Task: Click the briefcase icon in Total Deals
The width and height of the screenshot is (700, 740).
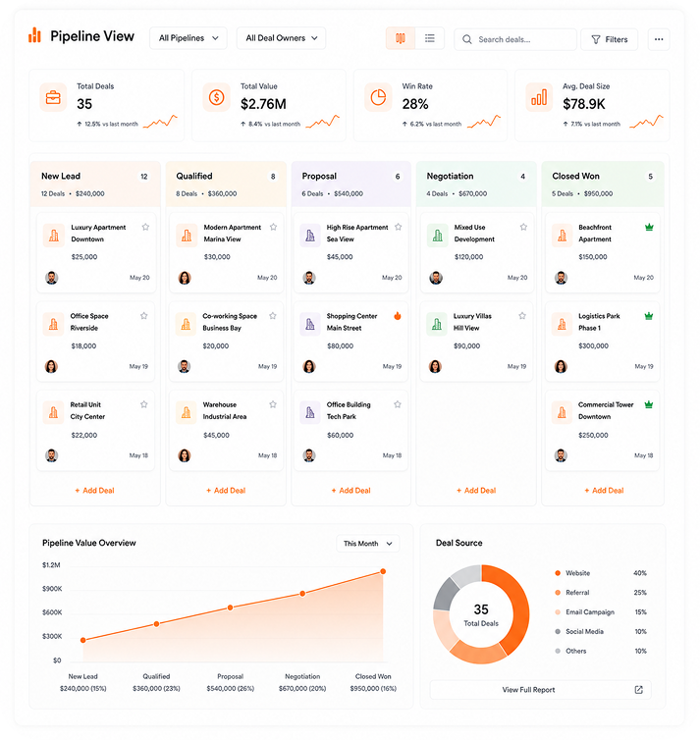Action: coord(53,97)
